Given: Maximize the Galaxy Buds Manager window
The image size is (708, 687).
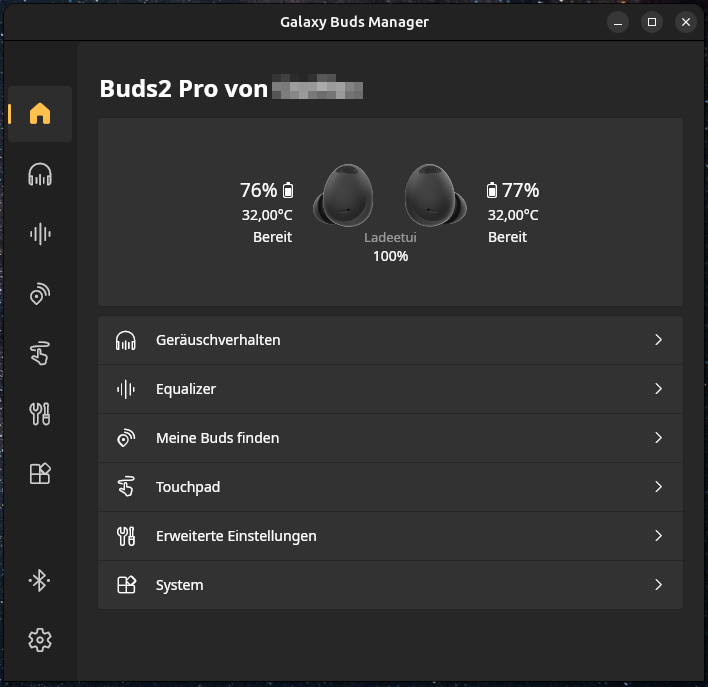Looking at the screenshot, I should (652, 22).
